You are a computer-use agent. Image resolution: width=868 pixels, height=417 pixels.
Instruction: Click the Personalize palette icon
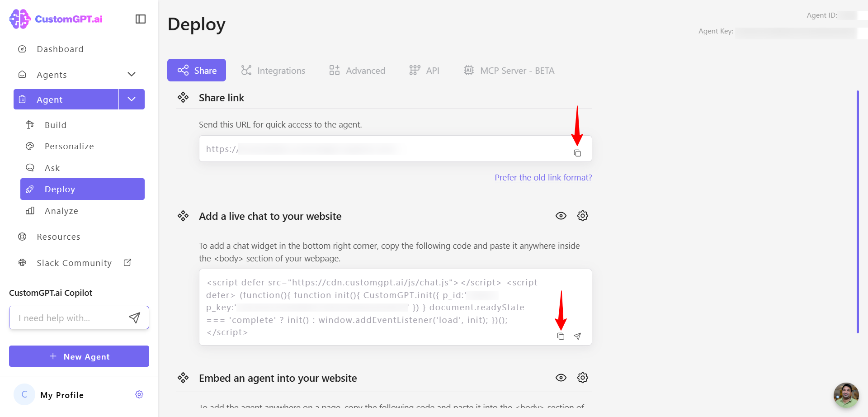coord(30,146)
